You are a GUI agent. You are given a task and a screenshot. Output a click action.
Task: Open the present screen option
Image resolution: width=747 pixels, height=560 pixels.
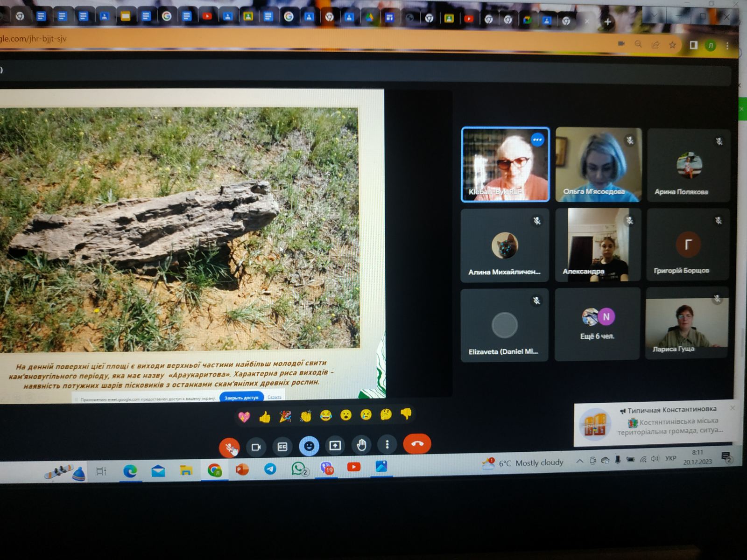[x=335, y=446]
